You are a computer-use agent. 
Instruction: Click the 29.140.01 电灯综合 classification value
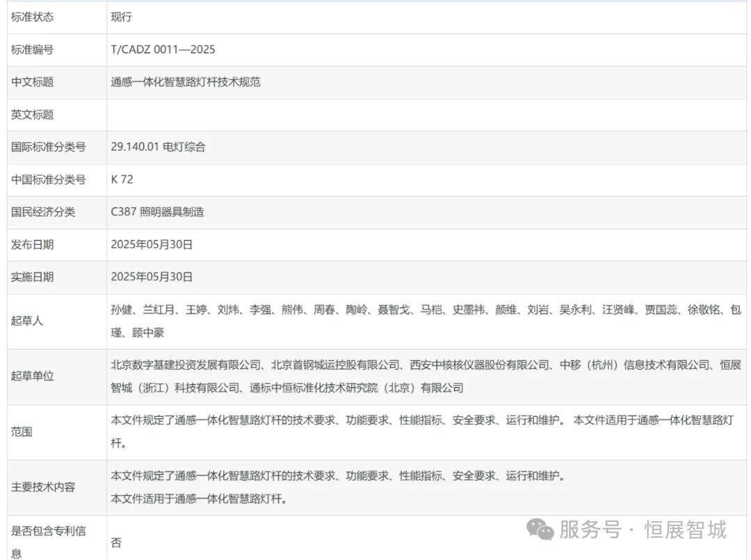[158, 147]
